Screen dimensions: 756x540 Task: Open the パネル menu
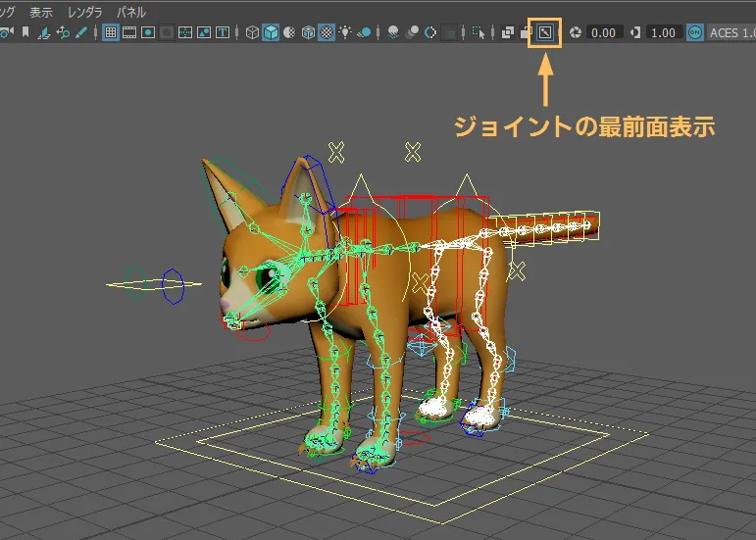[131, 12]
